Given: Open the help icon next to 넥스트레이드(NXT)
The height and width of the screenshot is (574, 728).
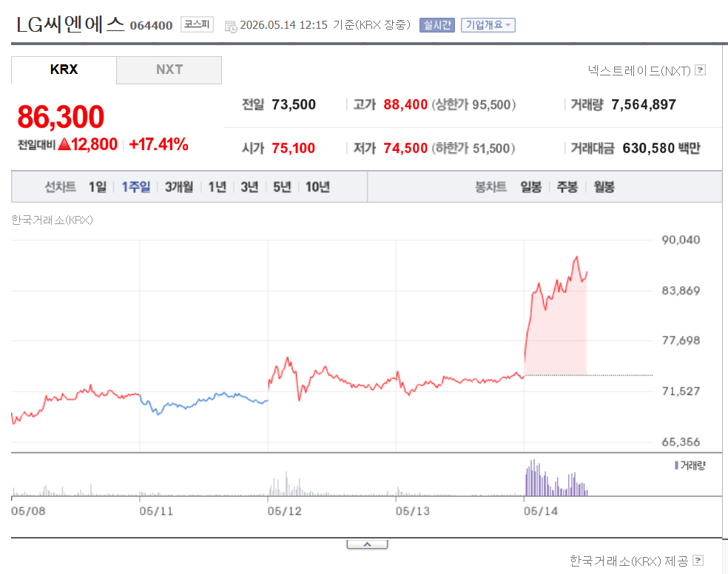Looking at the screenshot, I should [700, 70].
